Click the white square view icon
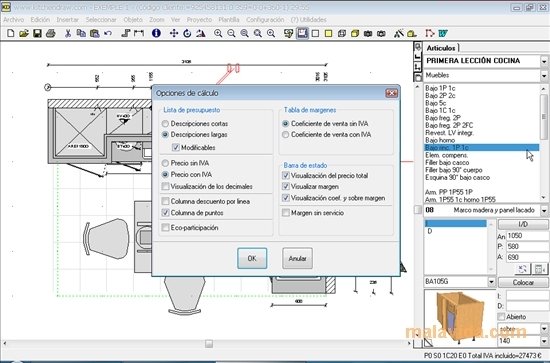Viewport: 550px width, 363px height. [x=315, y=33]
